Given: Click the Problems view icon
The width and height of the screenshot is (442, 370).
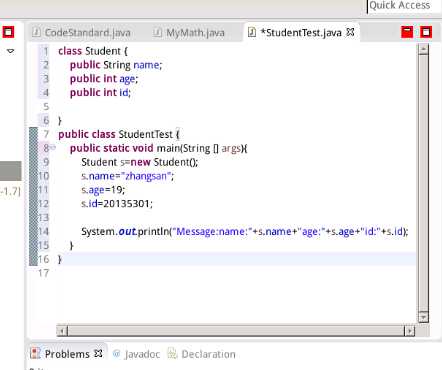Looking at the screenshot, I should point(35,354).
